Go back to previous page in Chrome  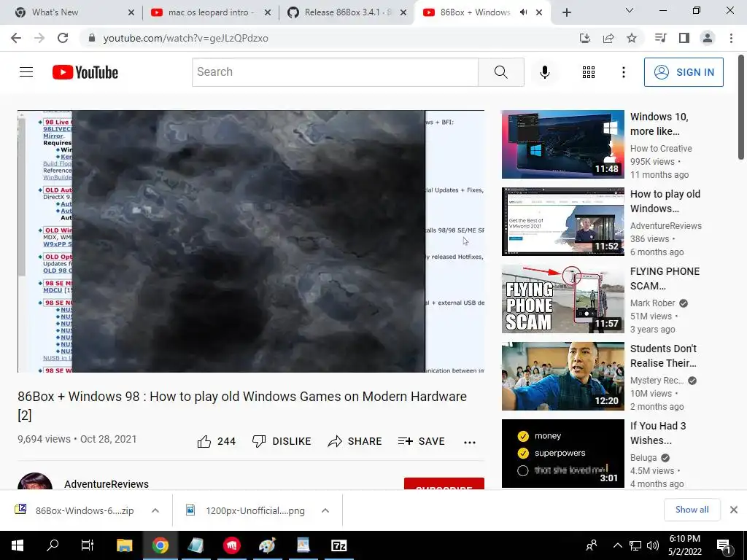coord(16,38)
